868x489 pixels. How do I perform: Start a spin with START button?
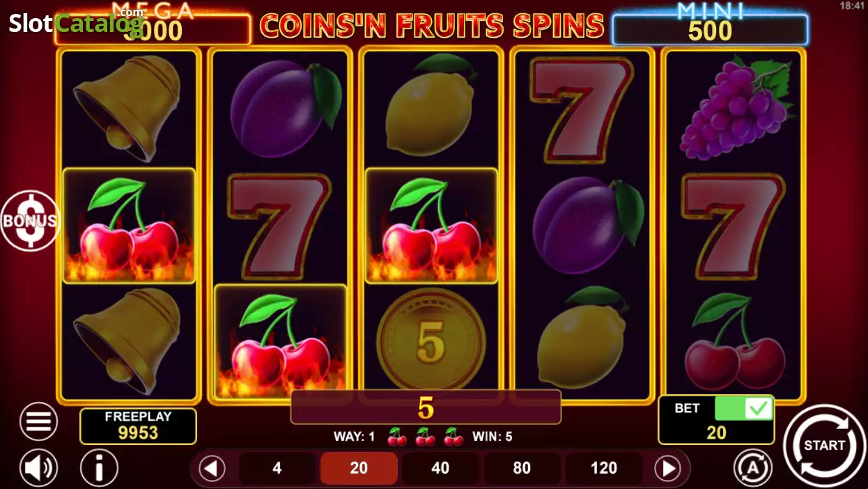click(825, 445)
